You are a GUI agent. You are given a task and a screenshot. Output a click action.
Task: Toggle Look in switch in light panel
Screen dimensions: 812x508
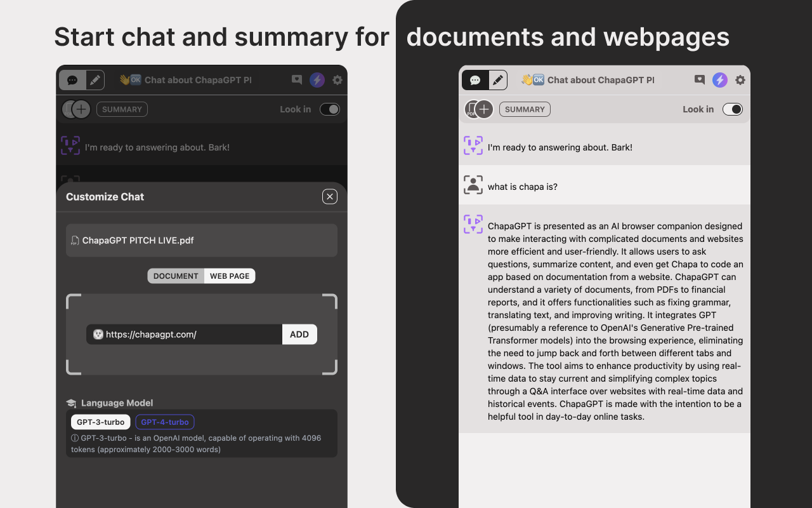coord(733,109)
